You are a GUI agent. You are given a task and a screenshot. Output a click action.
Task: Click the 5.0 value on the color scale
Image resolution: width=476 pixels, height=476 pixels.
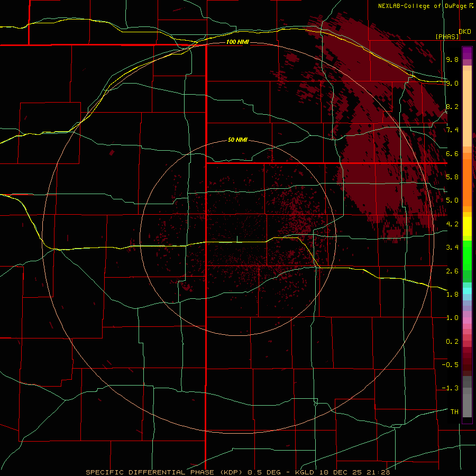point(452,200)
